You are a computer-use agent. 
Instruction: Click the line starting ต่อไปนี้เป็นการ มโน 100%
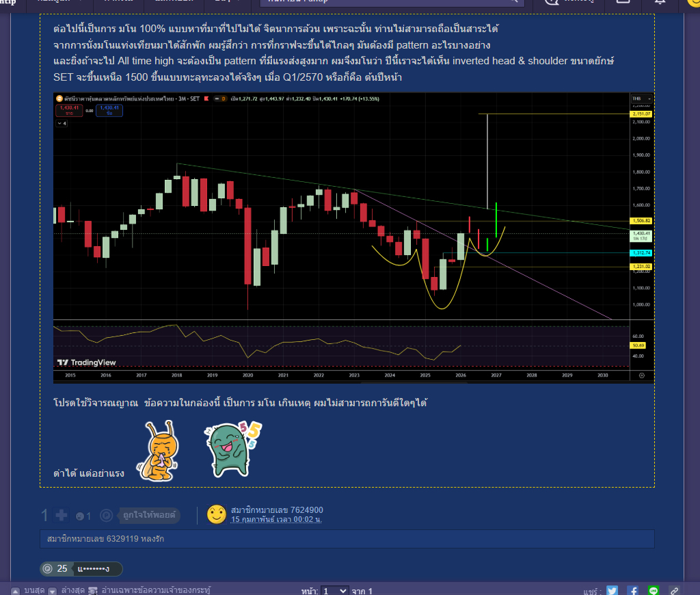coord(276,29)
